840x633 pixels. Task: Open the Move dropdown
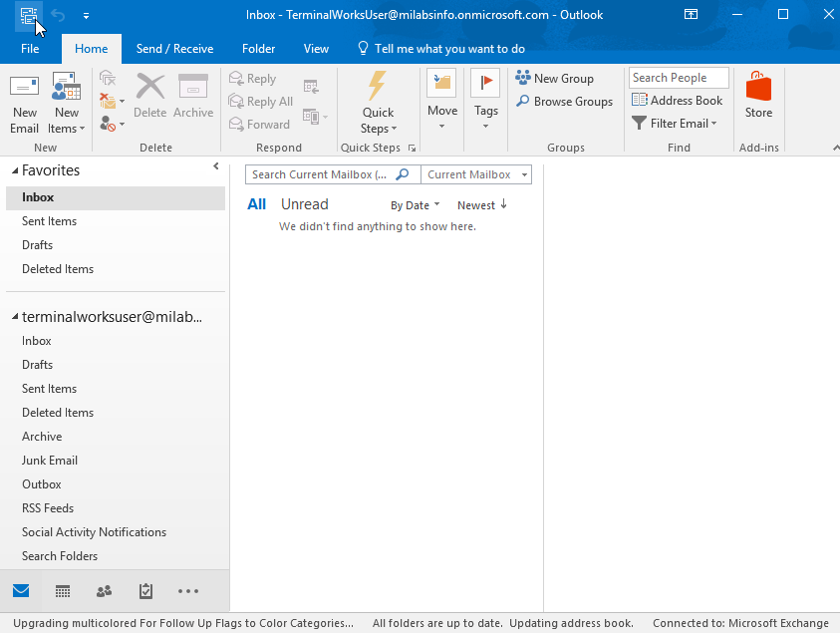coord(442,101)
